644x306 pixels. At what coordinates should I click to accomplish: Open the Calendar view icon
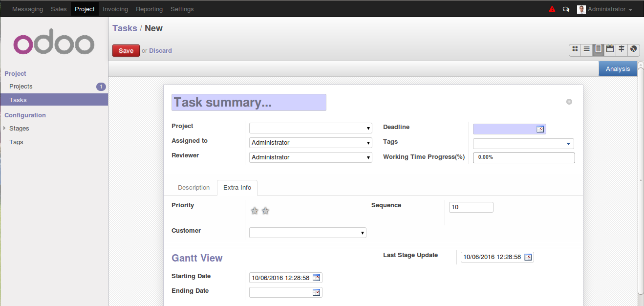pyautogui.click(x=610, y=49)
